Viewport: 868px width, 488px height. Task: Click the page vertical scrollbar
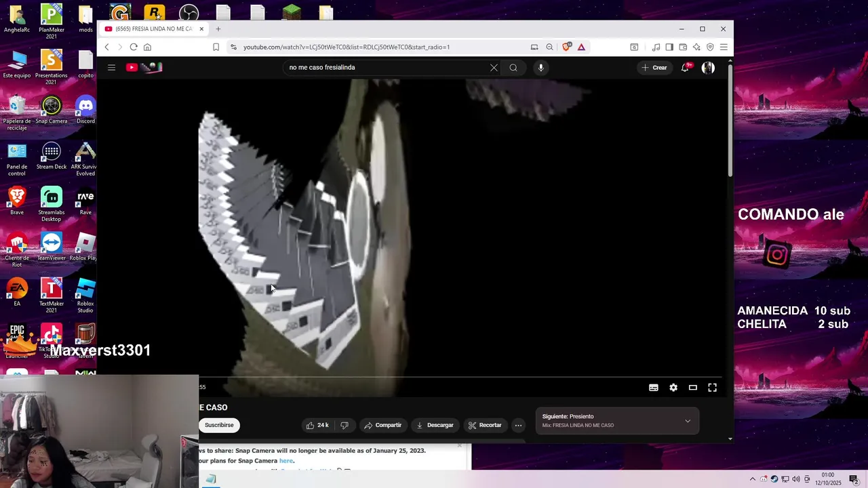point(730,121)
